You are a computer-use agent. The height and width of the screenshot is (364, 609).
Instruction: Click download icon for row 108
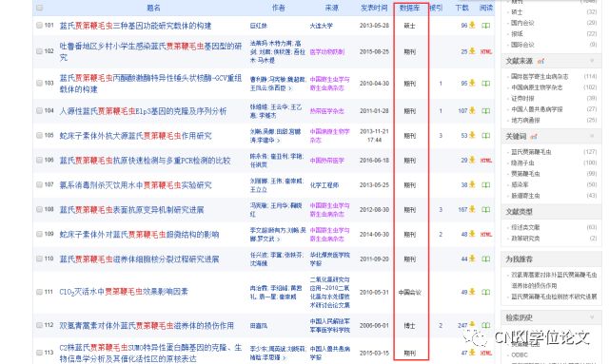(x=472, y=209)
